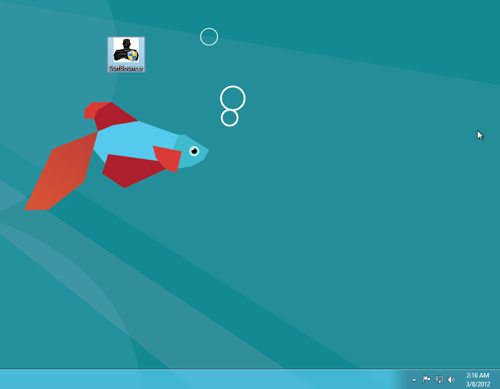Open the clock showing 2:16 AM
Screen dimensions: 500x389
478,380
